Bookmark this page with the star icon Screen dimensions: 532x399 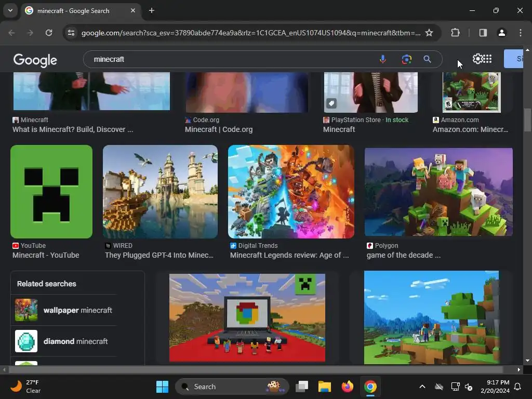[429, 33]
